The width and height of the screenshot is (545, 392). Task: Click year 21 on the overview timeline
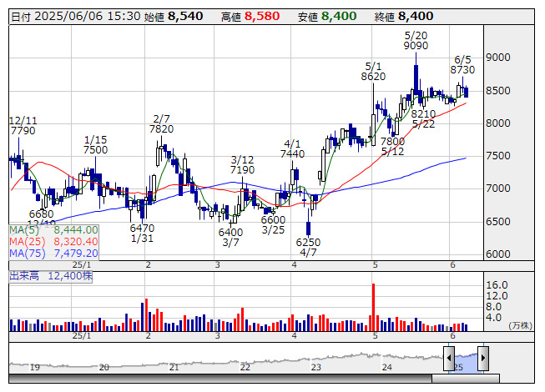pos(174,367)
